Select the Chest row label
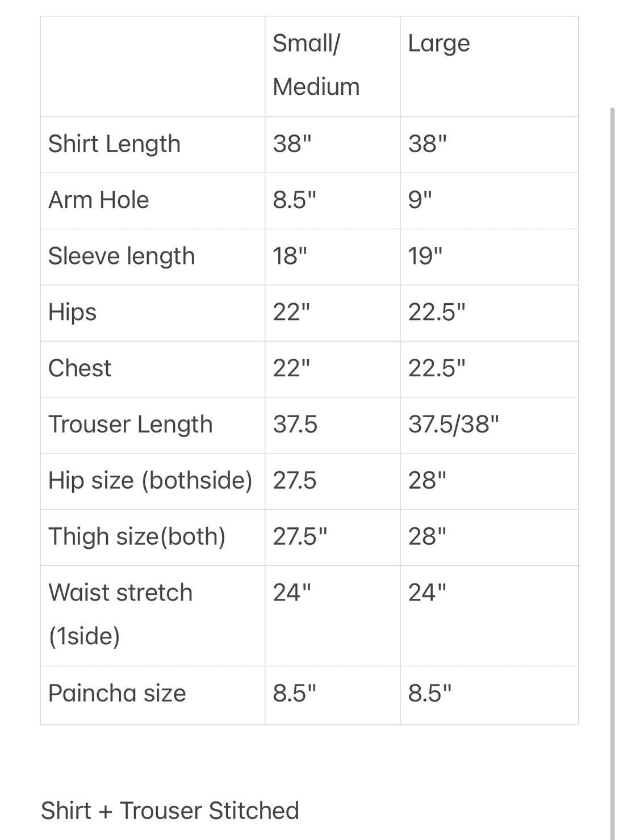 (x=80, y=368)
